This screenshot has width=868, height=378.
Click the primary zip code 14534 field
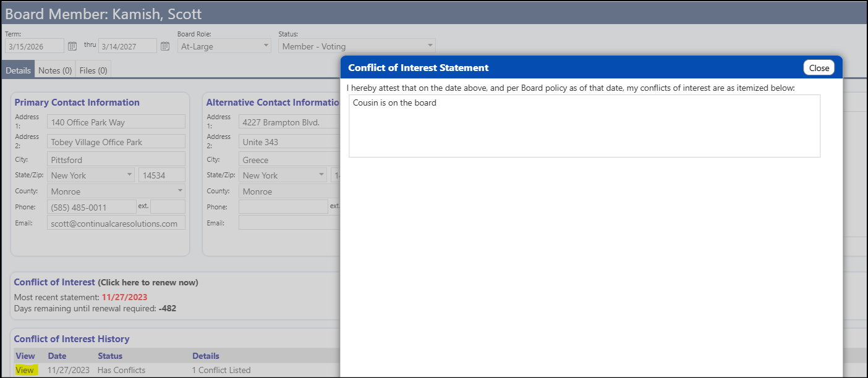click(162, 175)
